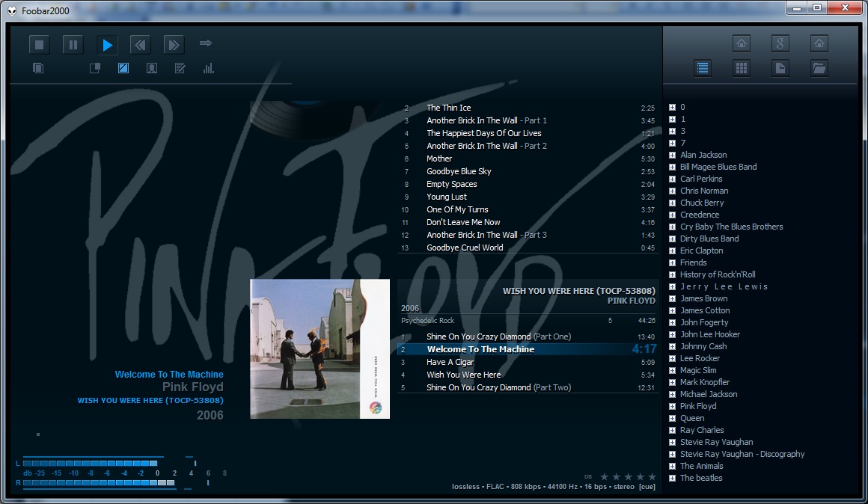Expand the Mark Knopfler tree node
This screenshot has height=504, width=868.
pyautogui.click(x=672, y=382)
